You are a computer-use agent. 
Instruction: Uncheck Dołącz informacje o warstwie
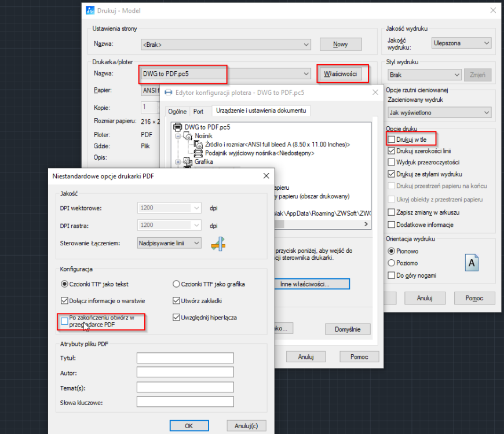pyautogui.click(x=64, y=301)
